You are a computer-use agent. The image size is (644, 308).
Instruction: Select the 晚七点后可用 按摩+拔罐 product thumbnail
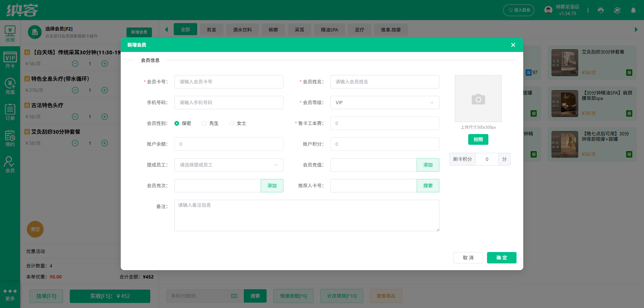point(565,144)
